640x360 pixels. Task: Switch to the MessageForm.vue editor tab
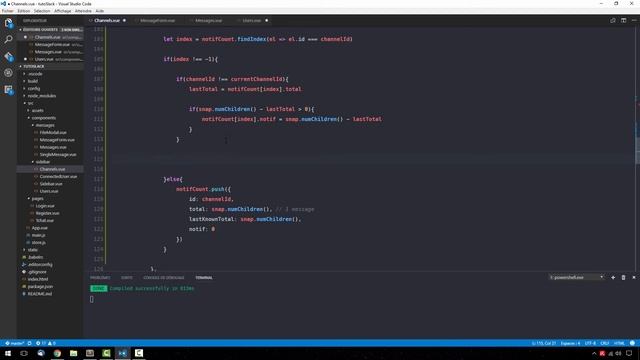(x=157, y=20)
